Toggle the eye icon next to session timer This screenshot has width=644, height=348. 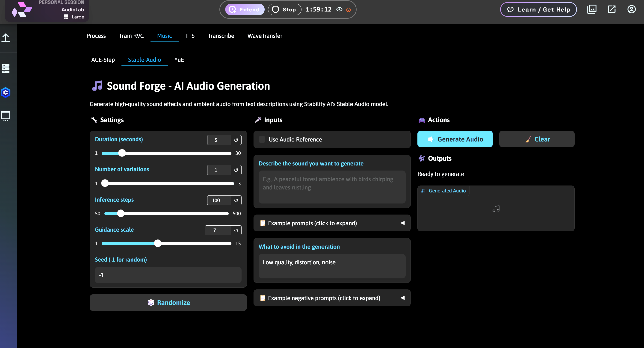coord(339,9)
